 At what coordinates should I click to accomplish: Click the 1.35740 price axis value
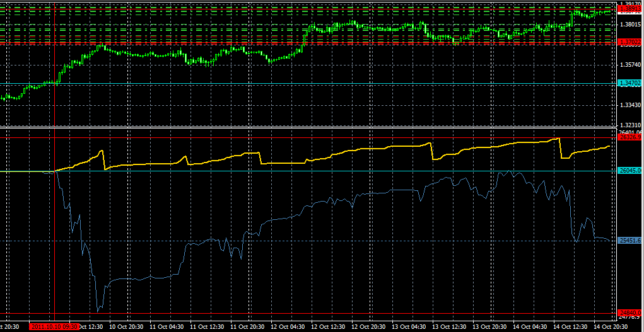[x=631, y=65]
